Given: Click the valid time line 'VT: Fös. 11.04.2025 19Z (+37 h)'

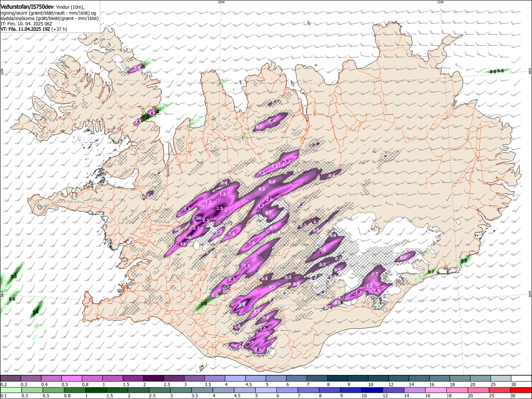Looking at the screenshot, I should pyautogui.click(x=34, y=29).
